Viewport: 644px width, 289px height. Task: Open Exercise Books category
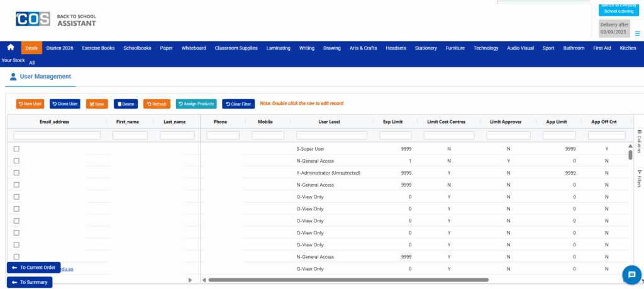98,48
